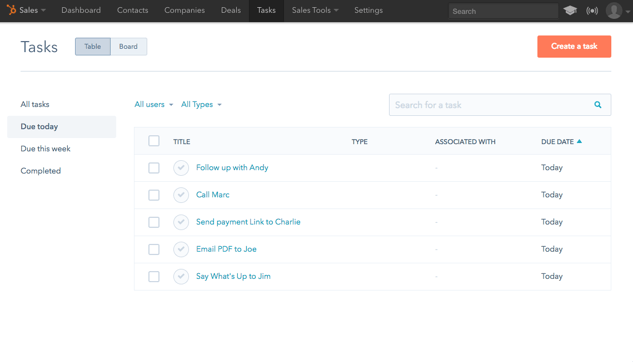
Task: Check the Follow up with Andy row
Action: tap(154, 168)
